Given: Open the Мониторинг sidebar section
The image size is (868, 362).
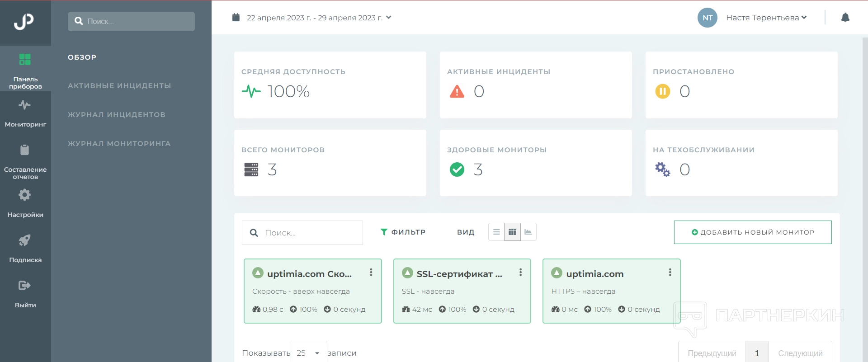Looking at the screenshot, I should click(25, 113).
